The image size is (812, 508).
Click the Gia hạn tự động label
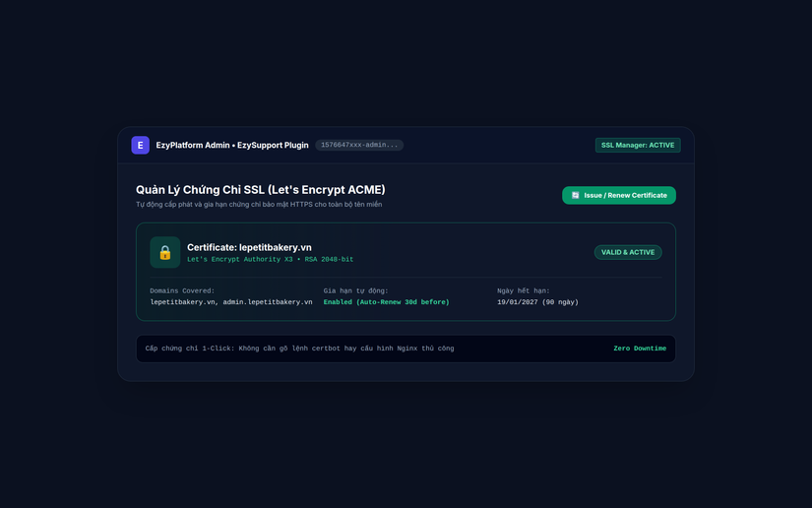point(355,291)
